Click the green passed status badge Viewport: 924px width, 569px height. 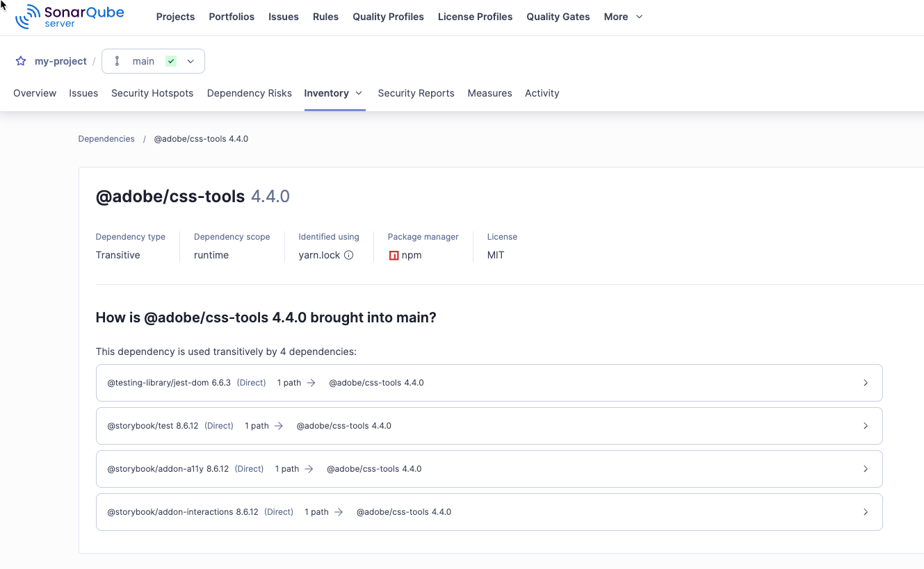pos(171,61)
